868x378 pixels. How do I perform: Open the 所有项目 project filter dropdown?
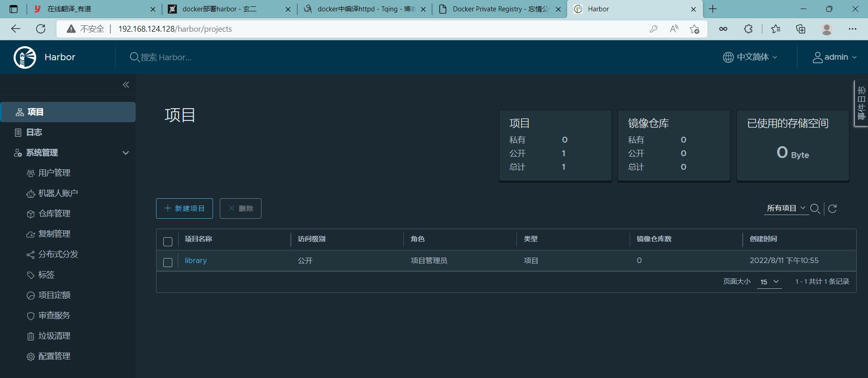point(786,208)
